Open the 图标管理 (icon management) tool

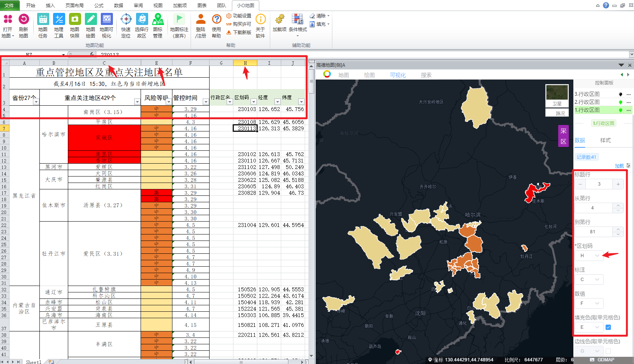(x=158, y=20)
